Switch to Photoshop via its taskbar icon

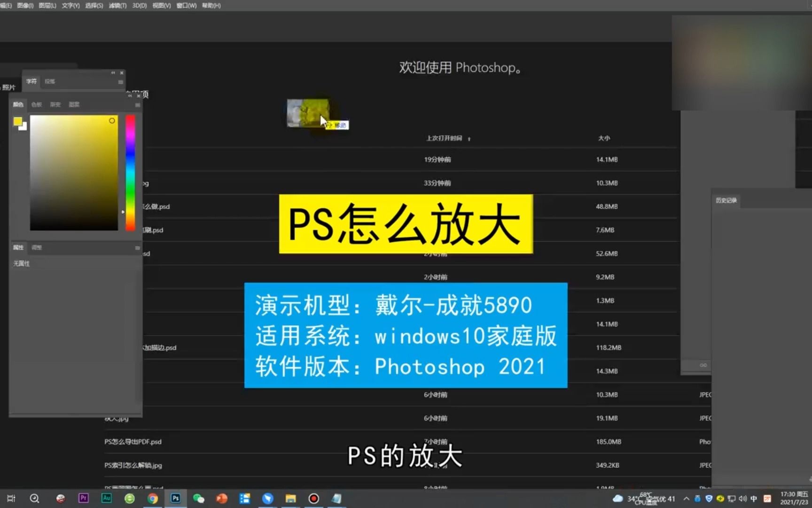pyautogui.click(x=176, y=498)
